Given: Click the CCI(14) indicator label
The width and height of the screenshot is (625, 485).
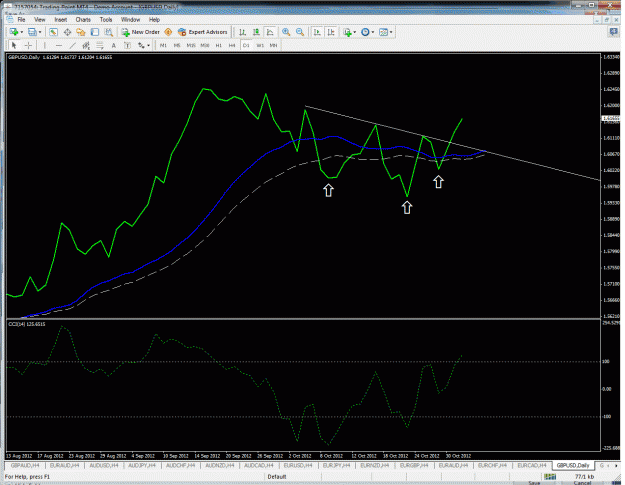Looking at the screenshot, I should point(27,324).
